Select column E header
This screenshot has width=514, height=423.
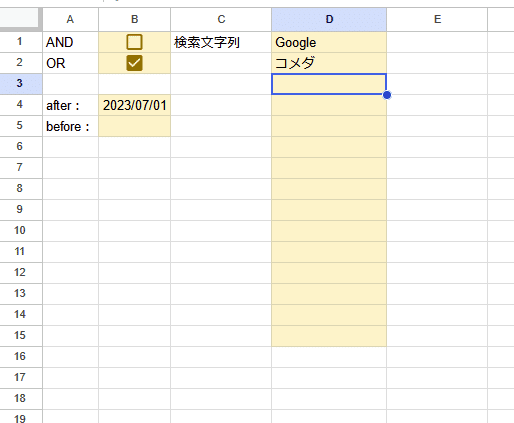coord(437,19)
